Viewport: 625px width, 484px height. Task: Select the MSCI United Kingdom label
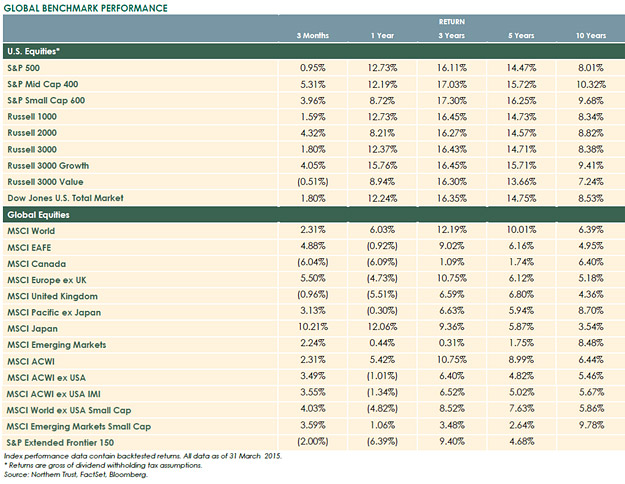point(52,296)
